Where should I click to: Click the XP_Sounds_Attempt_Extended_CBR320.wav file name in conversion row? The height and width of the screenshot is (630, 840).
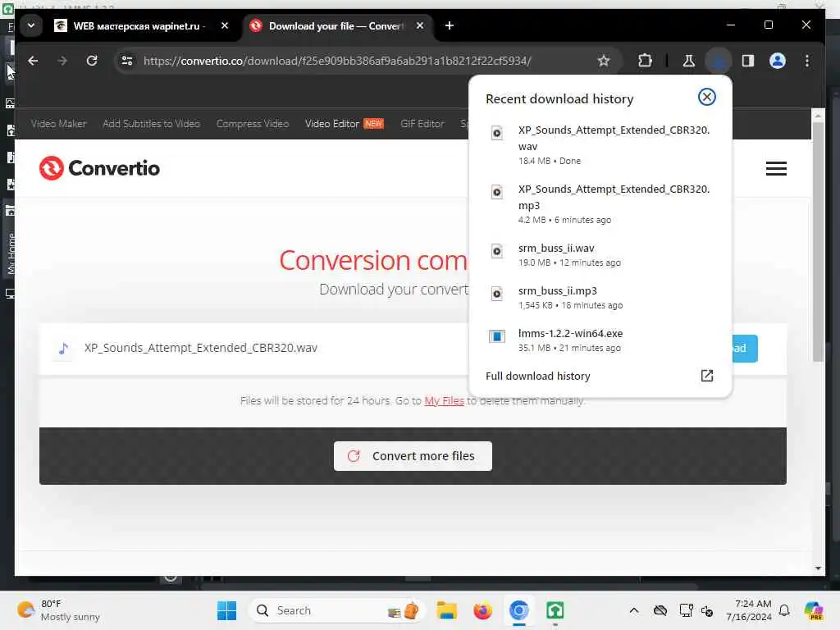[201, 348]
